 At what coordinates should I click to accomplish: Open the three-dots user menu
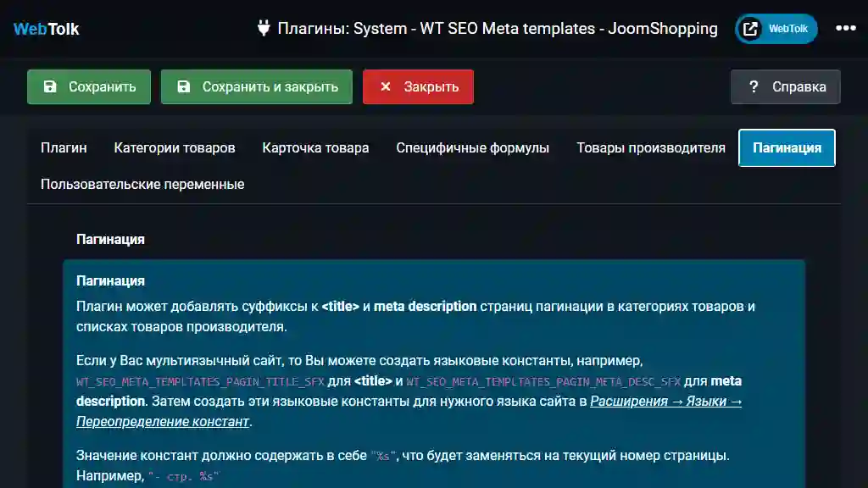click(x=845, y=28)
